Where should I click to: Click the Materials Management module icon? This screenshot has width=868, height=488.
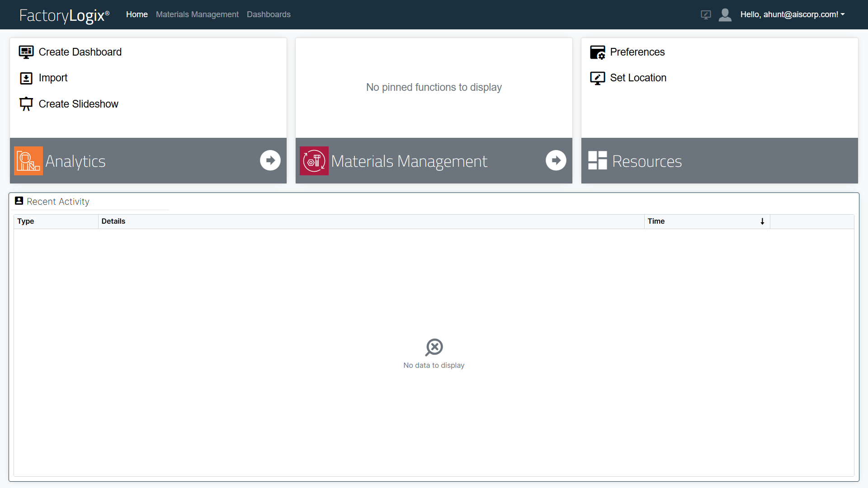314,160
